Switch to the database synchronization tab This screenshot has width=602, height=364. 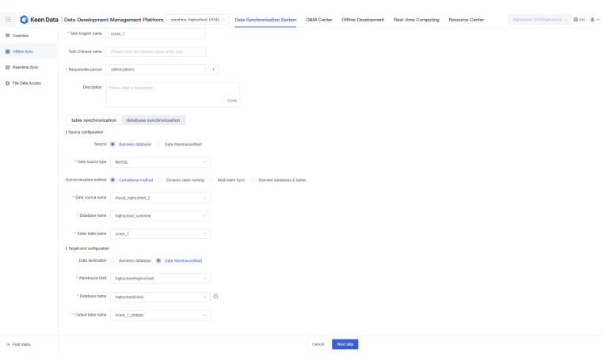coord(154,120)
